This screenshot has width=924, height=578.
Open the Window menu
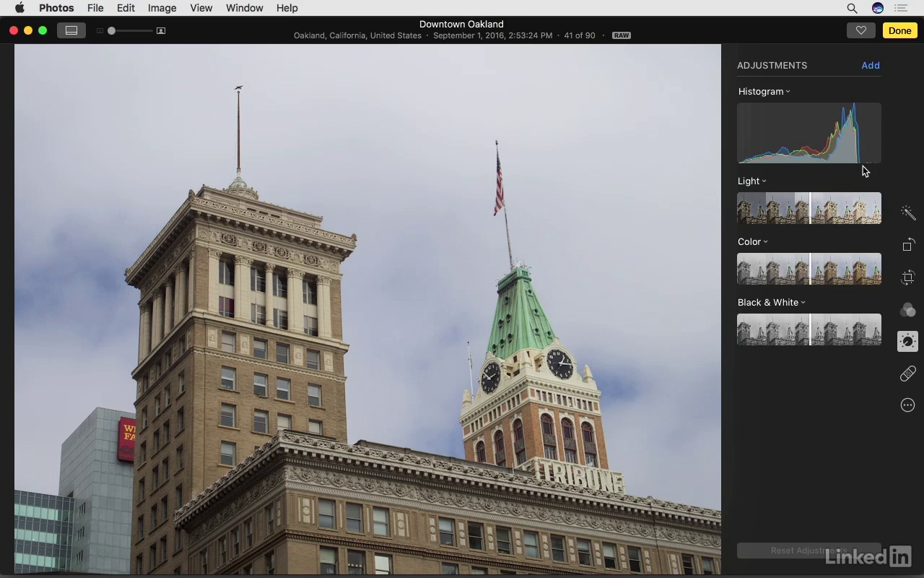[244, 8]
